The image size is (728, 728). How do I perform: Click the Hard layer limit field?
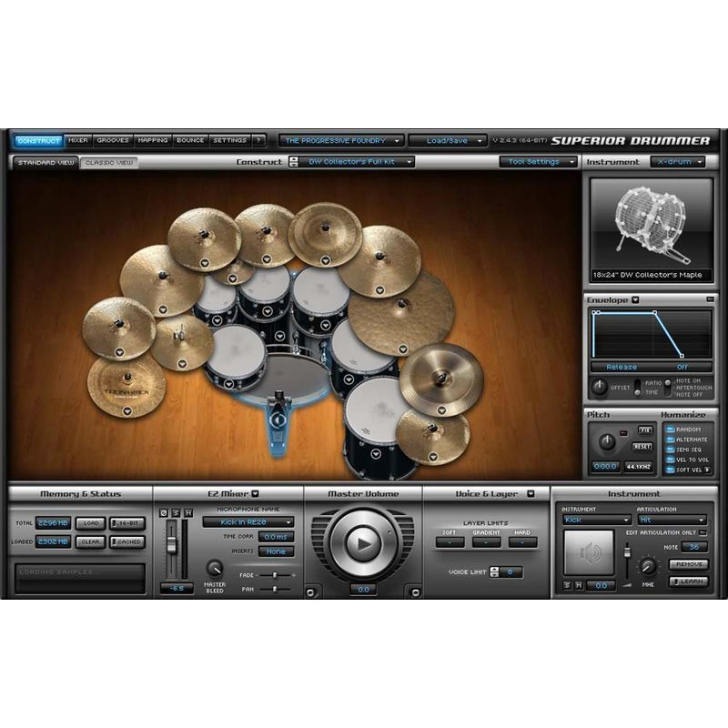[x=522, y=542]
